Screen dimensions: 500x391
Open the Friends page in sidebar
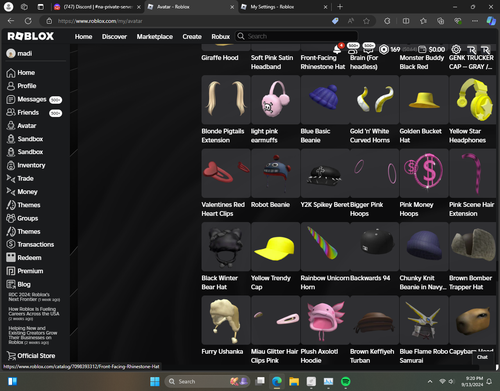click(34, 113)
